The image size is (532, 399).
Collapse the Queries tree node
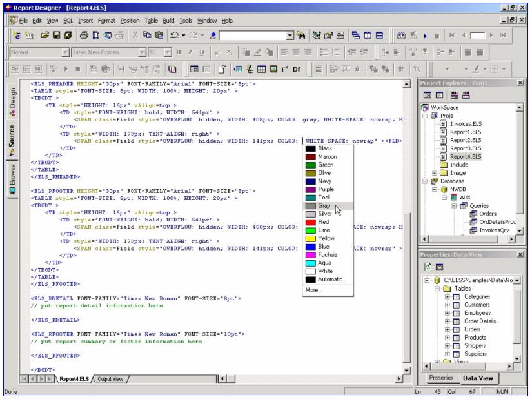(x=454, y=206)
